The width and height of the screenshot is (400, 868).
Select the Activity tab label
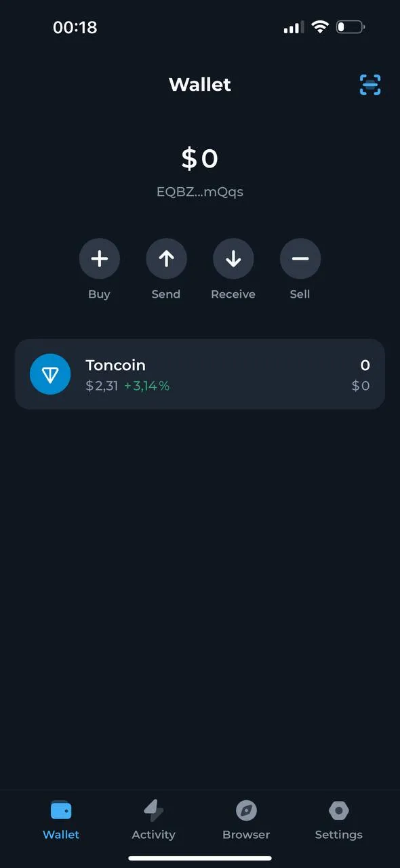tap(153, 835)
